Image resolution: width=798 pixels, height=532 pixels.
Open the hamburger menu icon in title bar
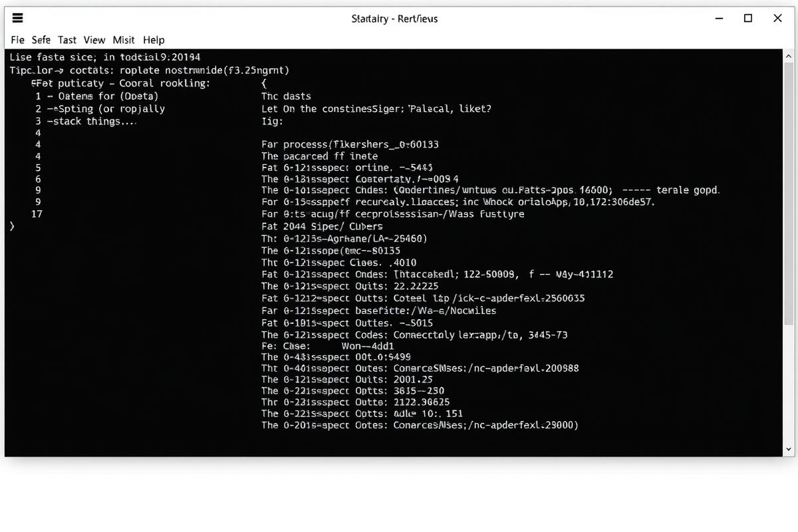coord(19,19)
